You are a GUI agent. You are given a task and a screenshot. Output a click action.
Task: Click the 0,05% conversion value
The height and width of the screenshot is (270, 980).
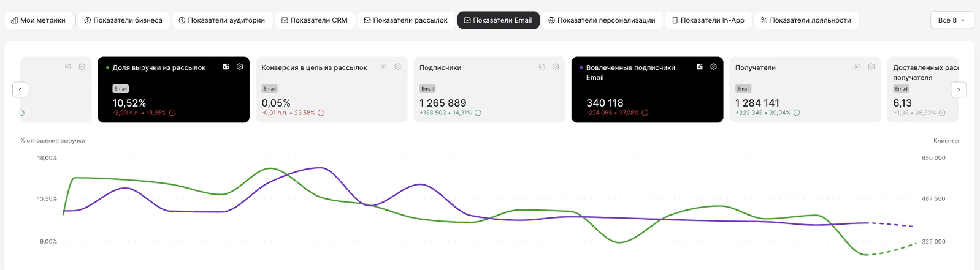276,103
